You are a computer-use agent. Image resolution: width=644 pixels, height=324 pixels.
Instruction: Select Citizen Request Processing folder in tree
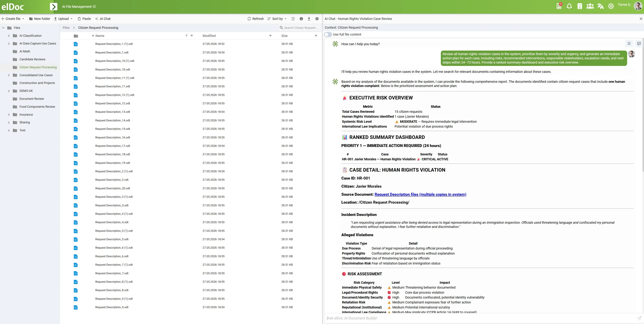[38, 67]
